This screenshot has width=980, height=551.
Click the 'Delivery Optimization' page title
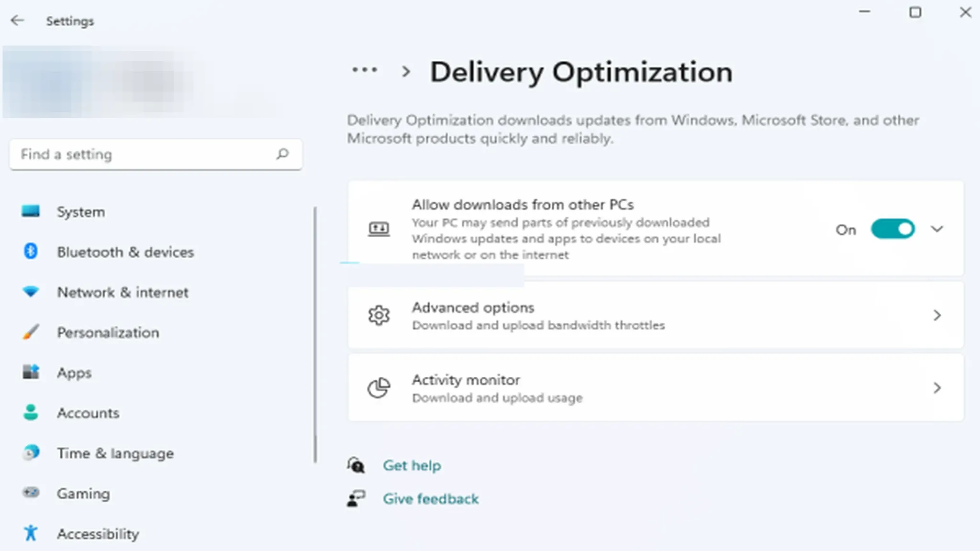pyautogui.click(x=581, y=72)
